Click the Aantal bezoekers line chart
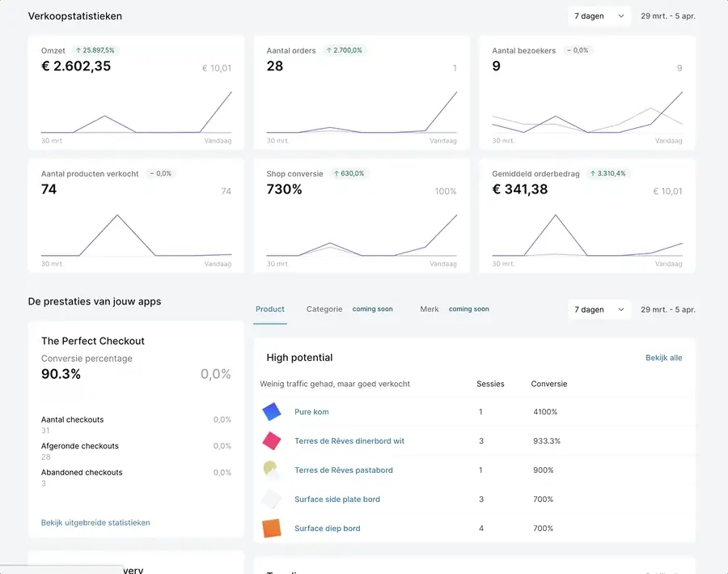728x574 pixels. [x=587, y=112]
